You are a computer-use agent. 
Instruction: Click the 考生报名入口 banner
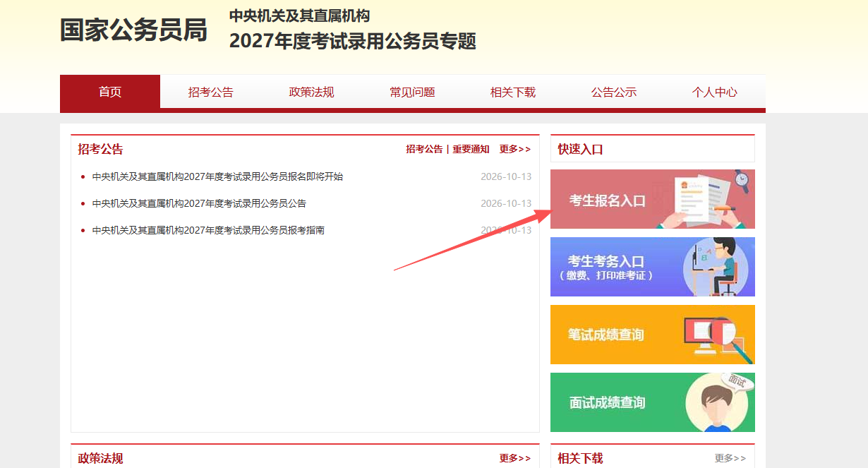click(x=653, y=199)
